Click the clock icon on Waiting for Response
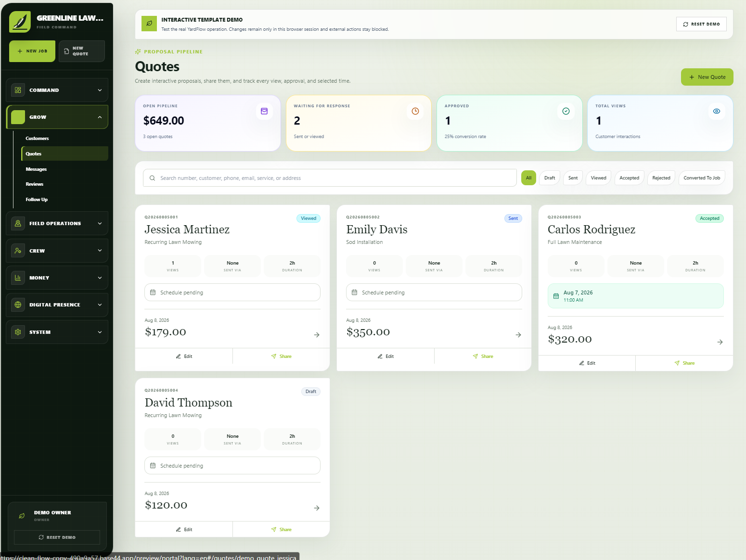This screenshot has height=560, width=746. click(x=415, y=111)
